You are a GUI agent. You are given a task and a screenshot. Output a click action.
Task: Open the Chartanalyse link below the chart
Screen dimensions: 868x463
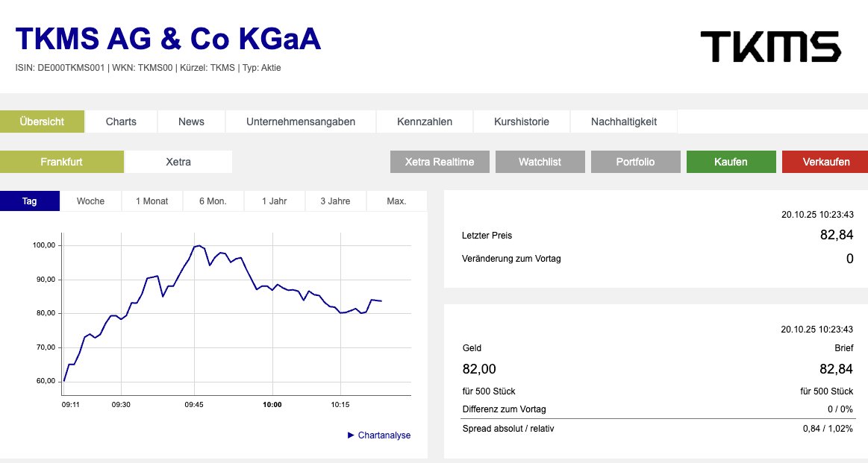point(384,435)
